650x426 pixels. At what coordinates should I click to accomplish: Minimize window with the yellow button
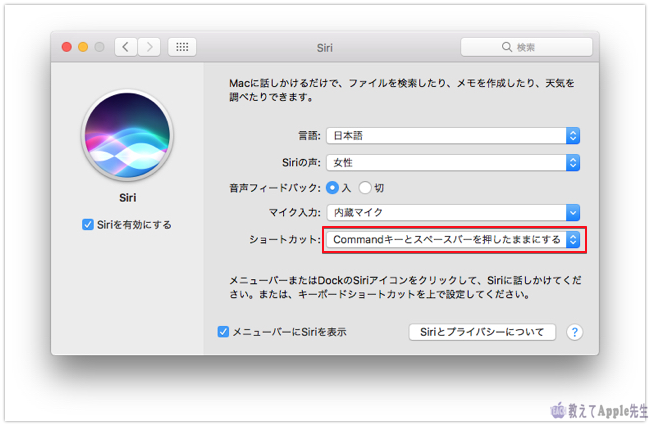(83, 47)
